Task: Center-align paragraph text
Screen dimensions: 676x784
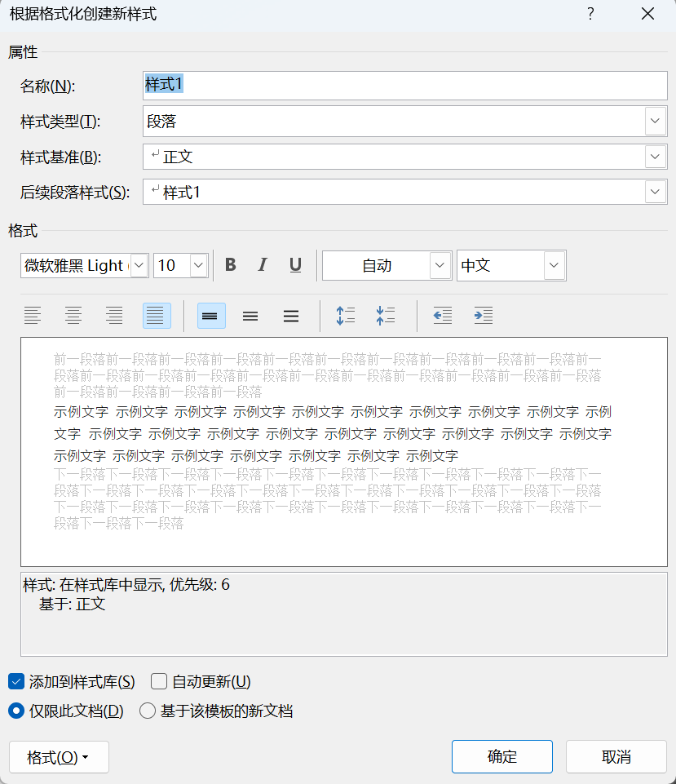Action: tap(73, 316)
